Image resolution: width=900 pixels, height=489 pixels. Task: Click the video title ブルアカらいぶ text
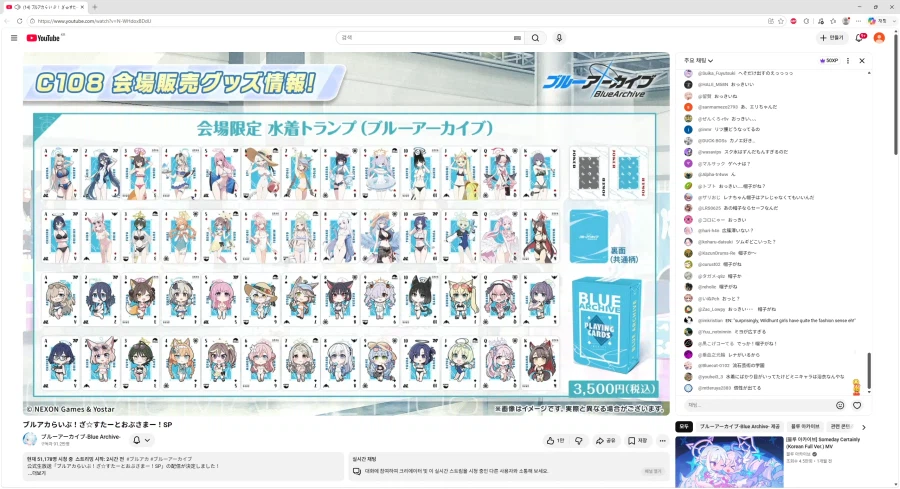coord(97,425)
